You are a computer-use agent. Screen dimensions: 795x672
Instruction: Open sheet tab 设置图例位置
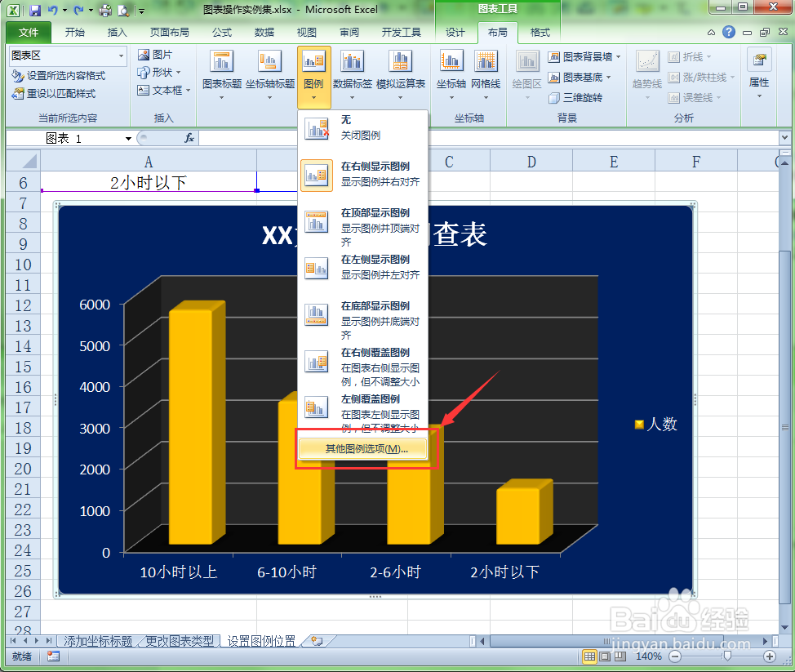(x=261, y=641)
